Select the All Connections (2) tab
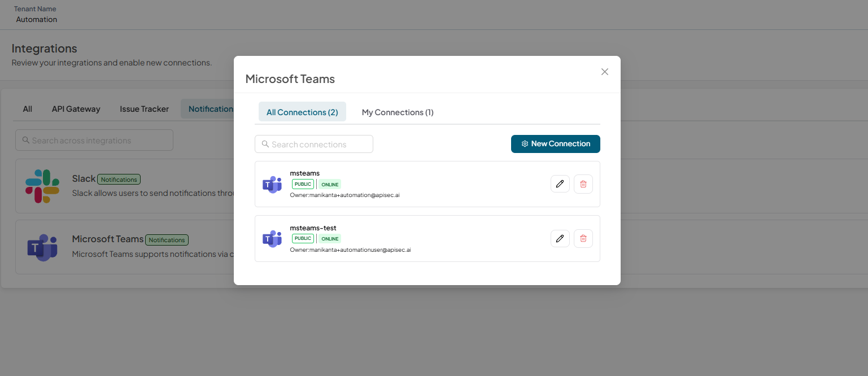 pyautogui.click(x=302, y=112)
